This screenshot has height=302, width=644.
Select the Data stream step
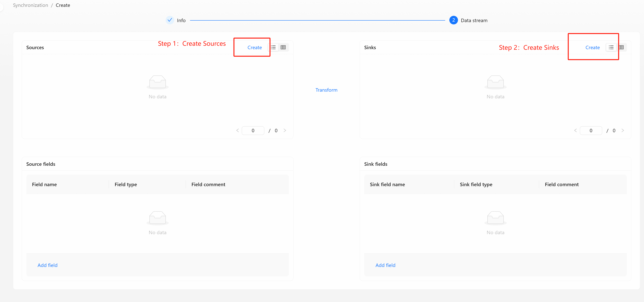coord(474,20)
